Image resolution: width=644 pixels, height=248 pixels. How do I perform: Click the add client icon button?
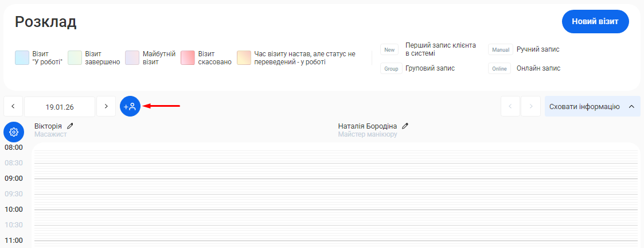coord(130,106)
